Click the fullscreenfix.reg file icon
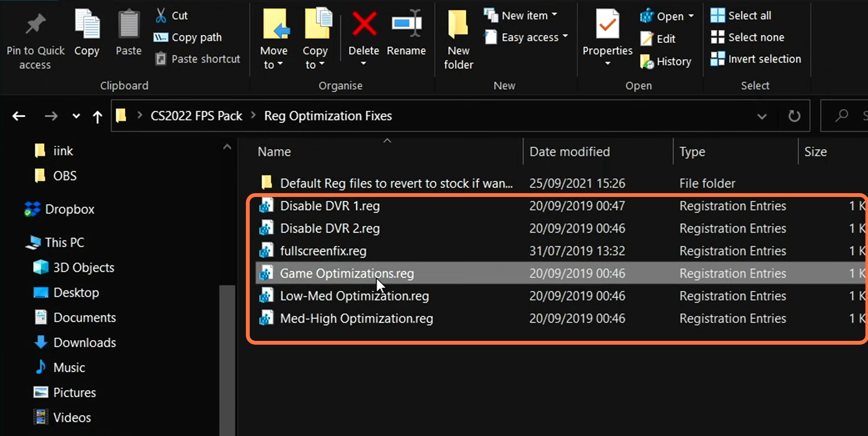Screen dimensions: 868x436 pyautogui.click(x=266, y=251)
